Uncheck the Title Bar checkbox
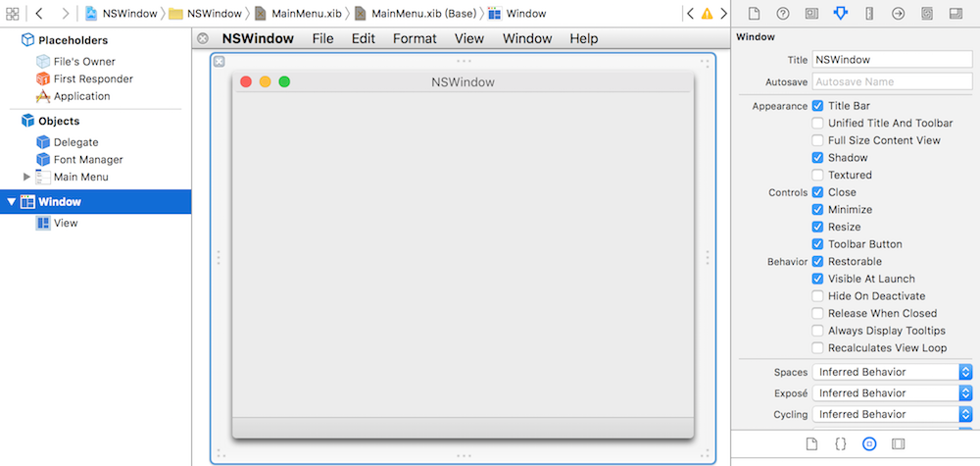The image size is (980, 466). point(817,106)
